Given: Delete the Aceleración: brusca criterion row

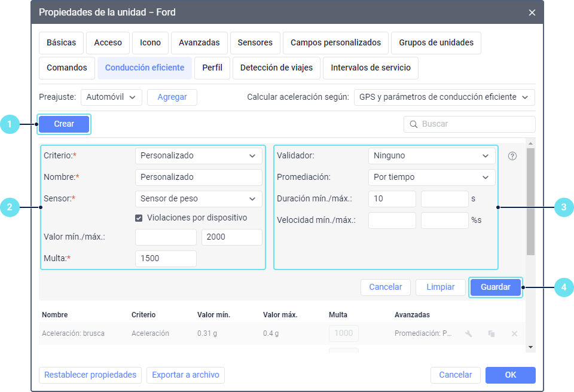Looking at the screenshot, I should [514, 333].
